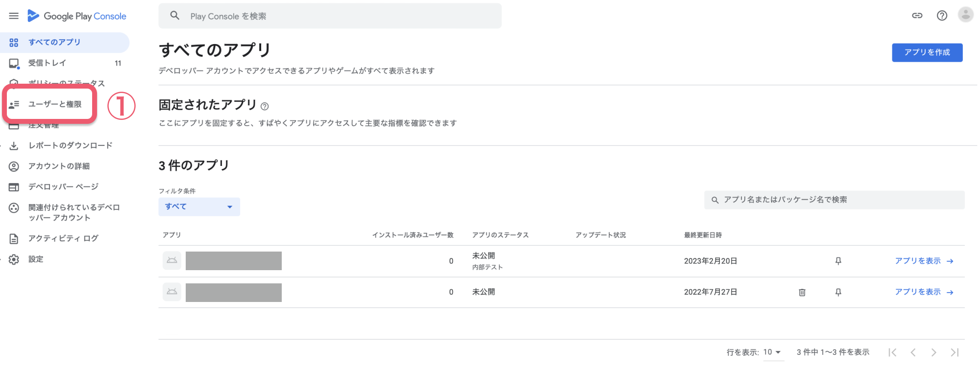Click アプリを表示 for the 2022年7月27日 app
This screenshot has height=370, width=980.
[x=924, y=292]
